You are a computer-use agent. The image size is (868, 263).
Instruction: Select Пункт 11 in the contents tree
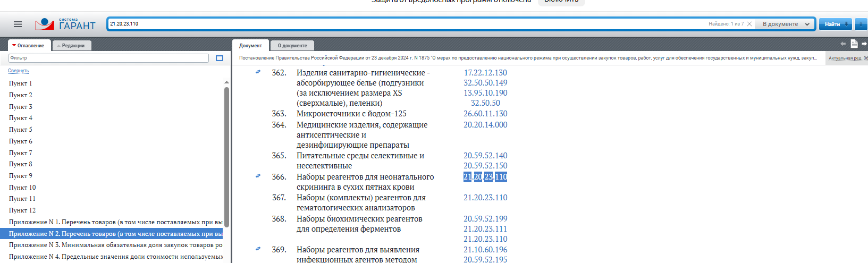pos(22,199)
